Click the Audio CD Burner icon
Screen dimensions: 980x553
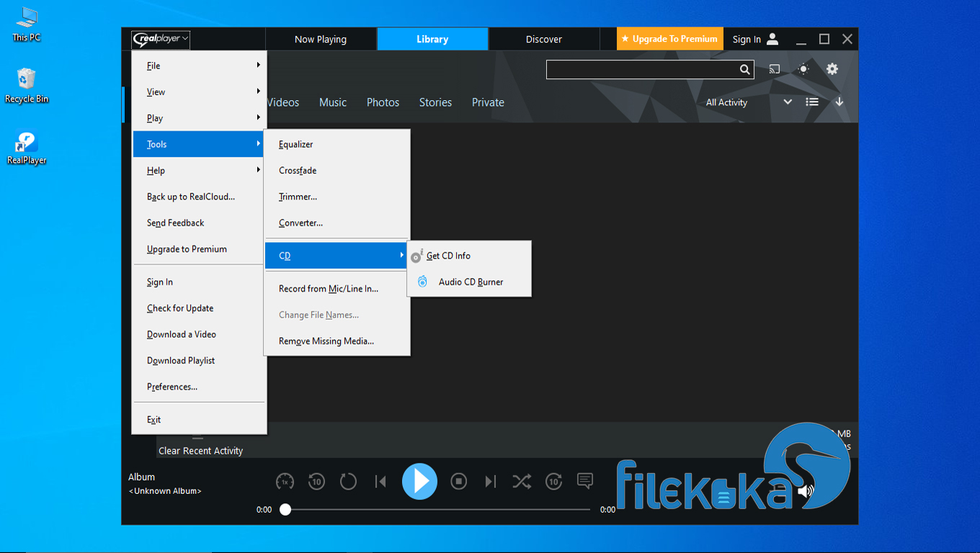pos(423,282)
